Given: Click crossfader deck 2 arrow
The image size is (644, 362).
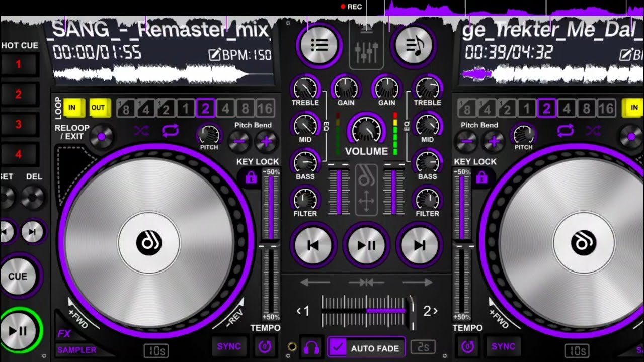Looking at the screenshot, I should tap(430, 311).
